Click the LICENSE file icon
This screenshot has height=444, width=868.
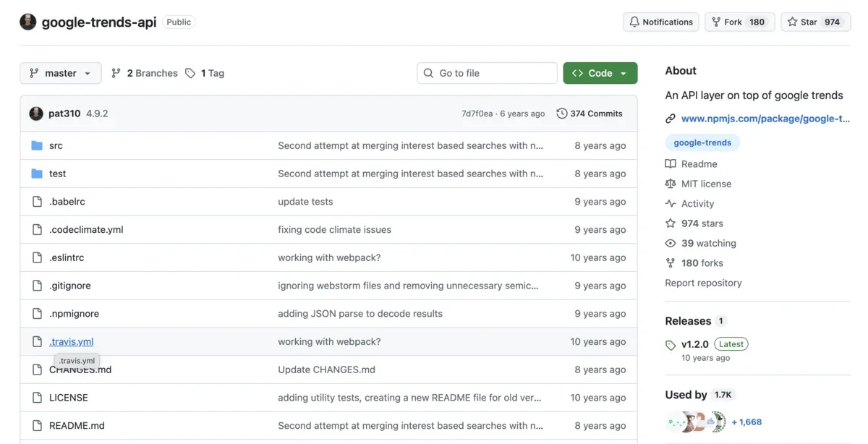[x=37, y=398]
